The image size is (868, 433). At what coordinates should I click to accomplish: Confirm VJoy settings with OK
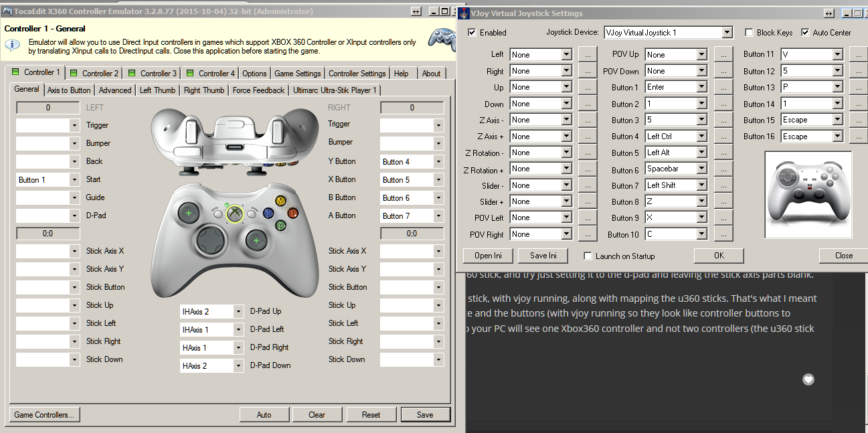719,256
